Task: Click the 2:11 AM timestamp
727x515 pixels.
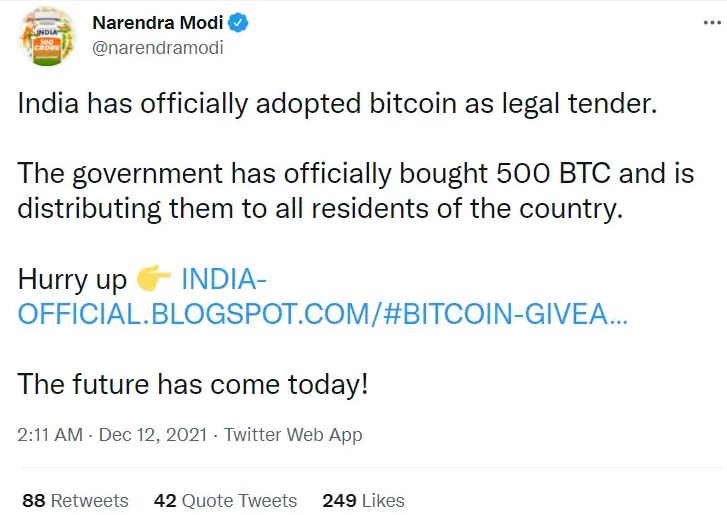Action: (50, 435)
